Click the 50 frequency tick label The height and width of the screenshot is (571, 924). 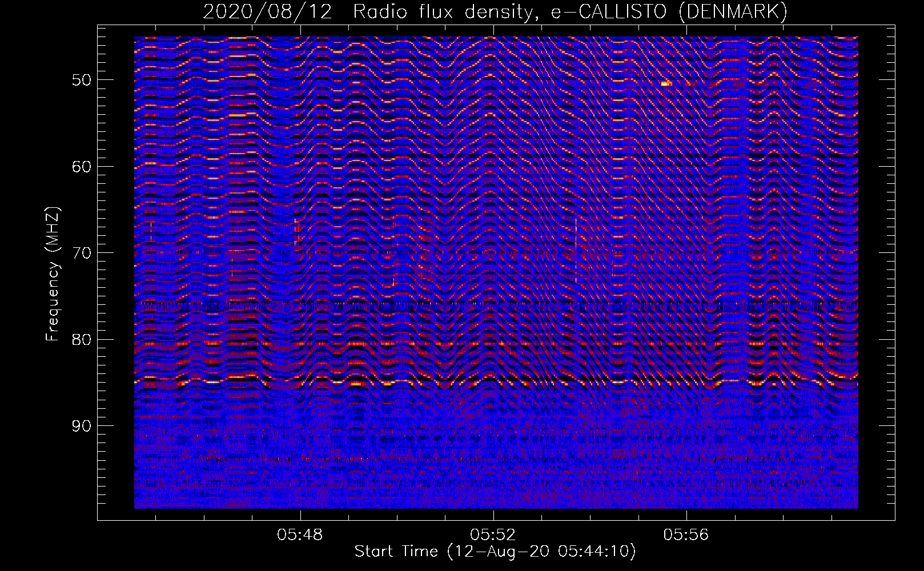pyautogui.click(x=82, y=80)
